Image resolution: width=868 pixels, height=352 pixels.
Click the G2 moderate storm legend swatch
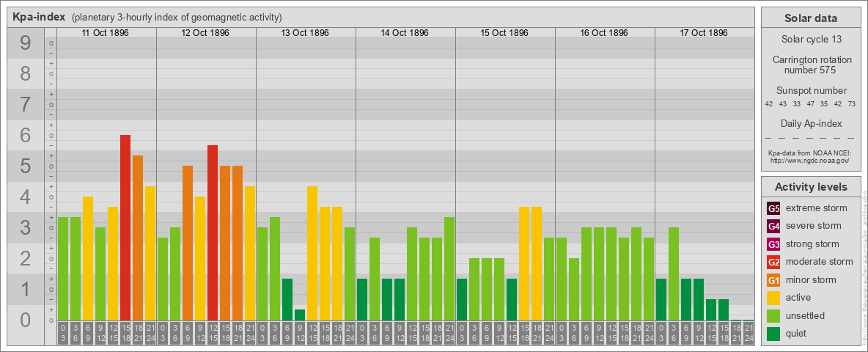click(773, 262)
